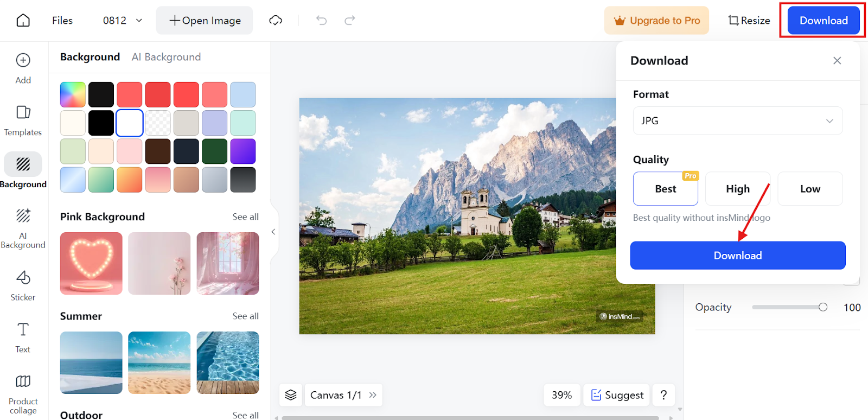Pick the dark brown color swatch
This screenshot has height=420, width=868.
pos(158,151)
